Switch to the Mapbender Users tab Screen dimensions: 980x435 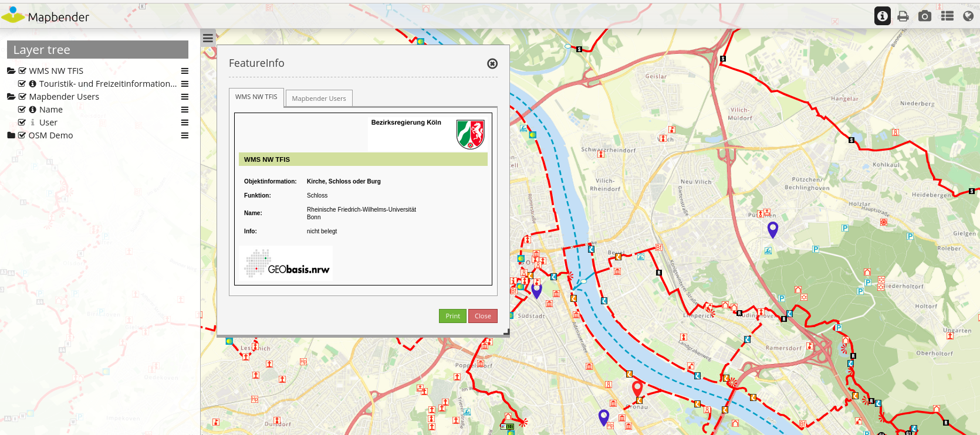pos(319,98)
